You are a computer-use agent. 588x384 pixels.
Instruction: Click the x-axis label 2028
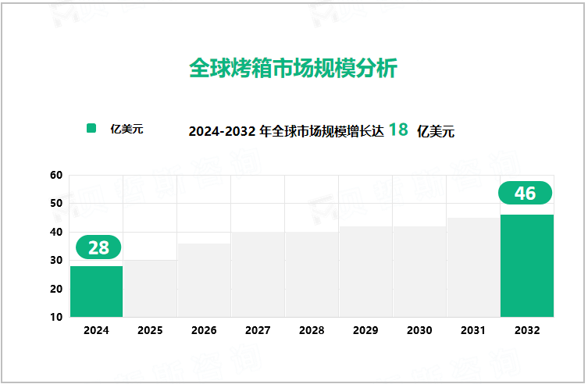click(312, 330)
